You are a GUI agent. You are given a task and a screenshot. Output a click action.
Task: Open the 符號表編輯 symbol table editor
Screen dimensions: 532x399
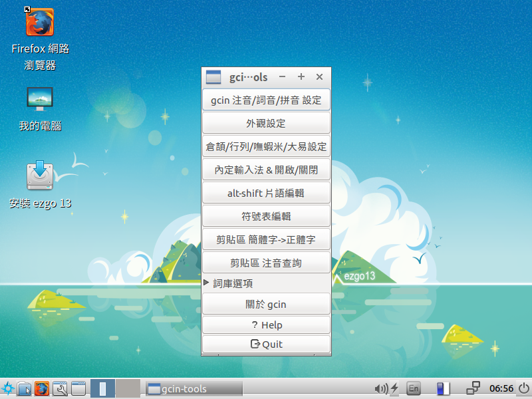click(266, 216)
